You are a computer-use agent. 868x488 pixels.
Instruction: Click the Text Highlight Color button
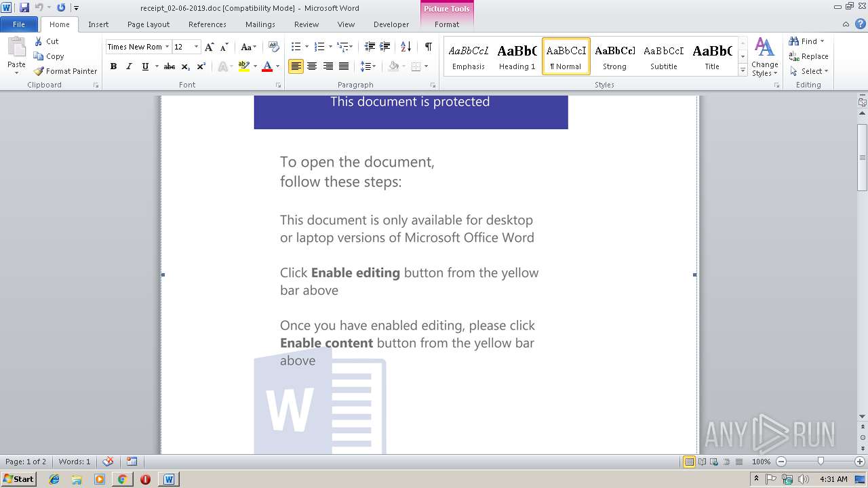pos(243,66)
